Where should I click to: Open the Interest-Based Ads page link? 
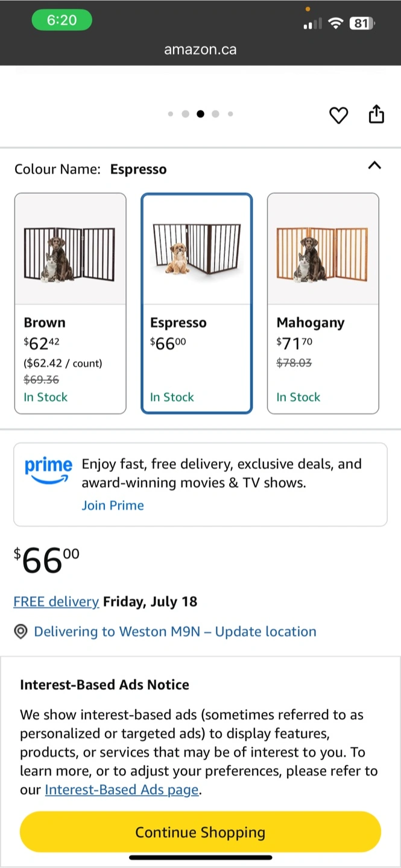122,790
